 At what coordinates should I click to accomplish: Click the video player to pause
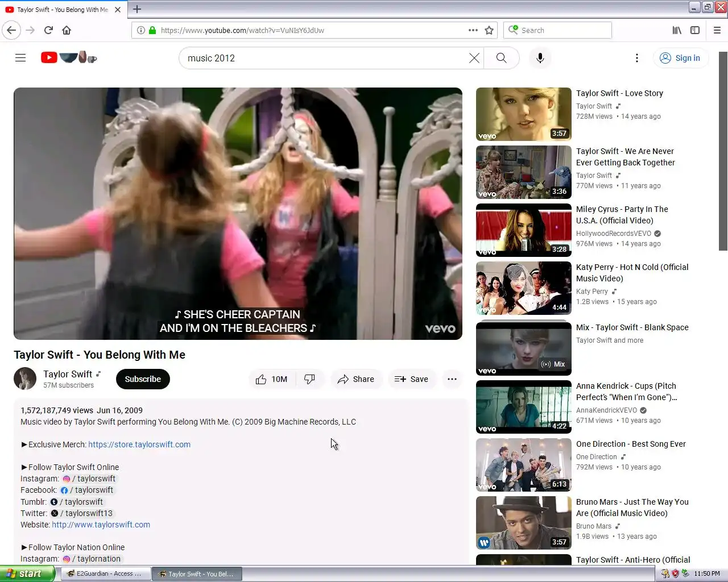click(x=238, y=214)
